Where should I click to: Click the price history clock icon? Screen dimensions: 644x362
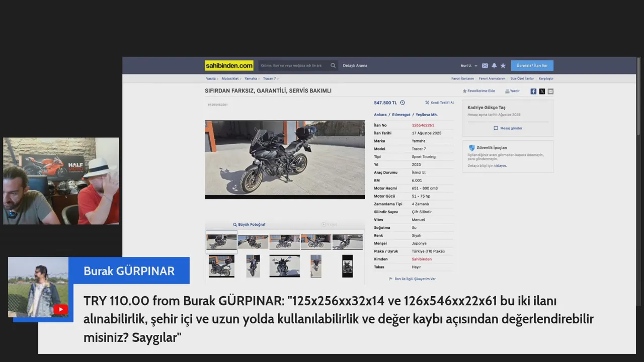coord(403,103)
